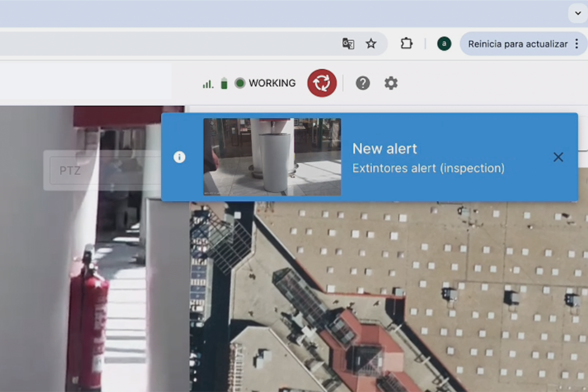The height and width of the screenshot is (392, 588).
Task: Click the Google Translate icon in address bar
Action: (x=348, y=44)
